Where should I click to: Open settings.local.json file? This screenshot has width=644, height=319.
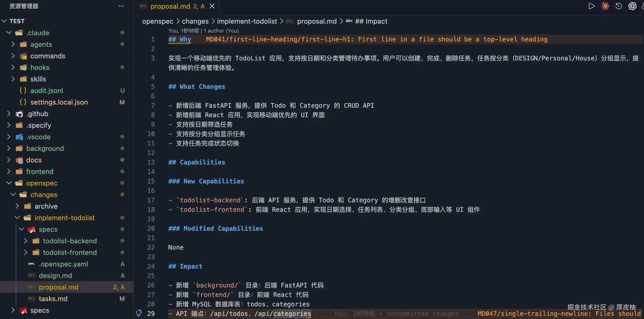coord(59,102)
